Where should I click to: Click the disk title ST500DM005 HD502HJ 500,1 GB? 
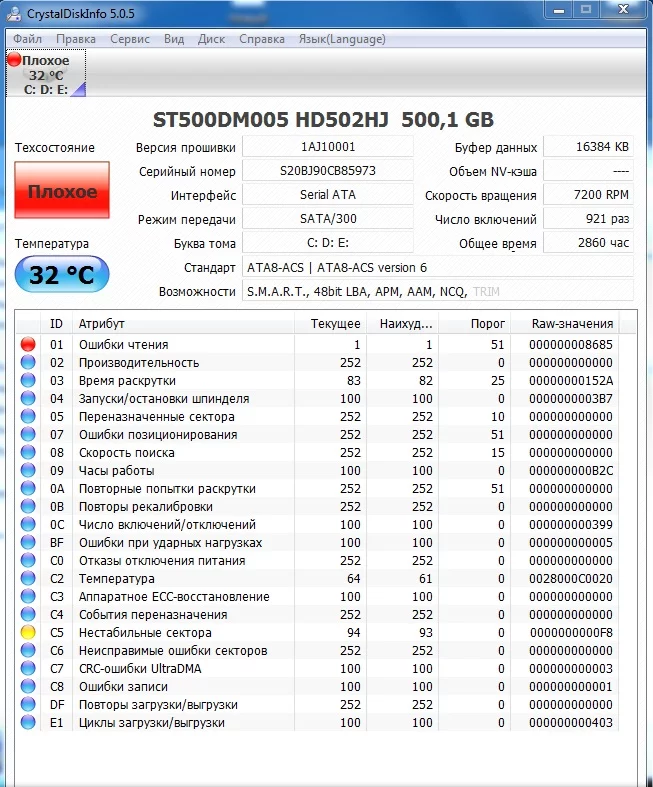[x=323, y=119]
